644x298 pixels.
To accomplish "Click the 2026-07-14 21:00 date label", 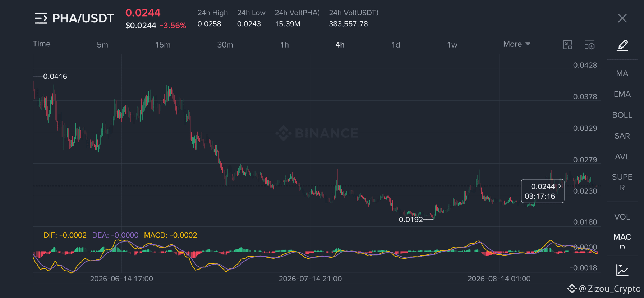I will coord(310,279).
